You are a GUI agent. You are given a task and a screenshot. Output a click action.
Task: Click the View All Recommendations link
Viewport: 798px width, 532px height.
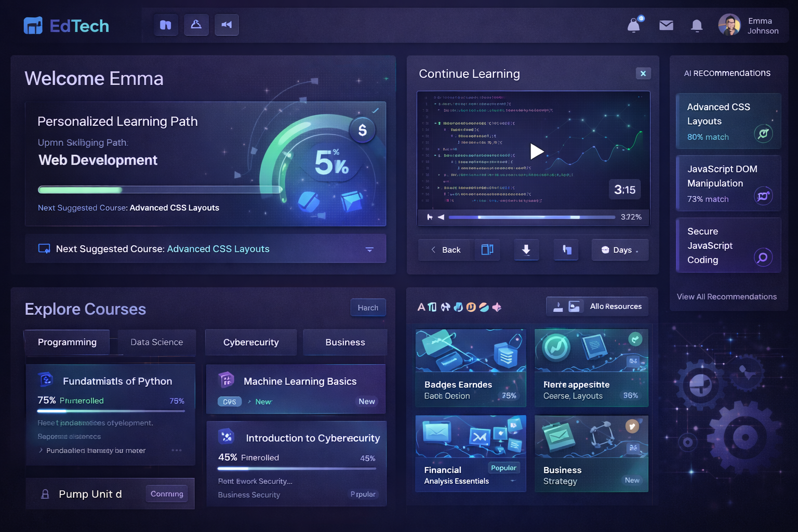727,297
